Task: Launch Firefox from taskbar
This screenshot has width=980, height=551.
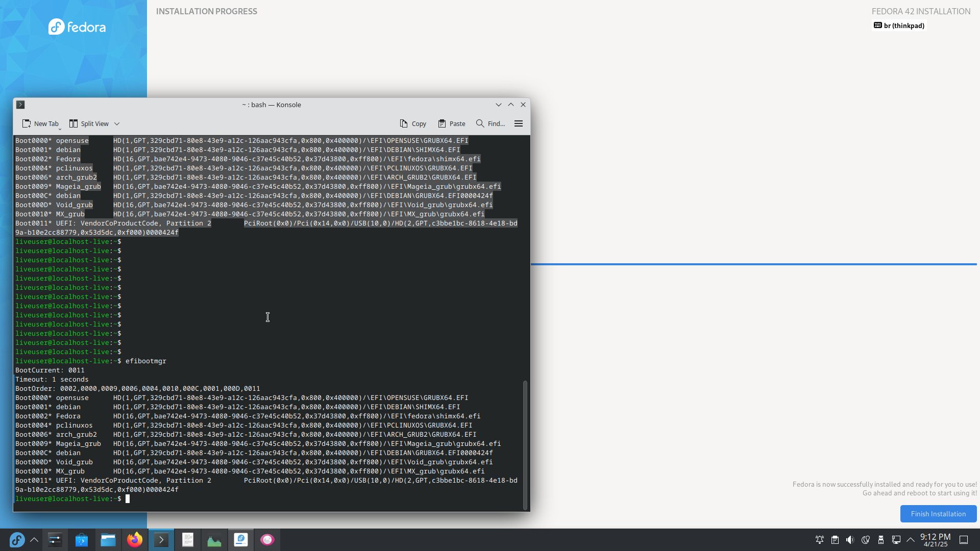Action: coord(135,540)
